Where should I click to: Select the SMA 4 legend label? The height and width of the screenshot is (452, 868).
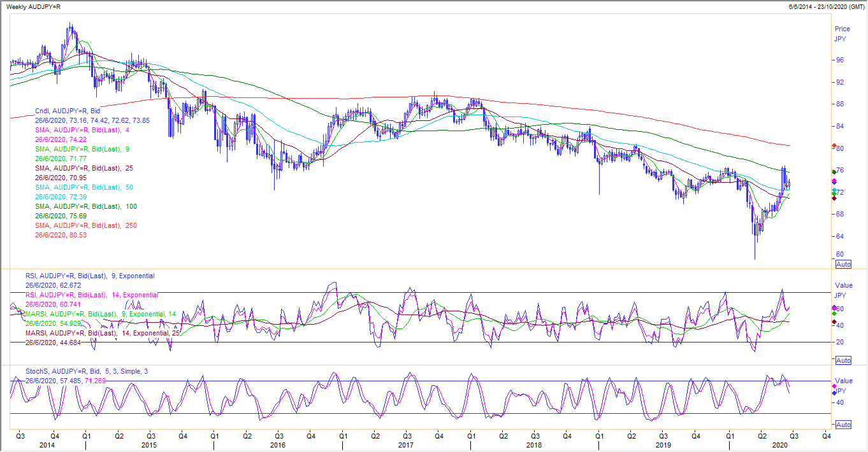click(x=83, y=130)
